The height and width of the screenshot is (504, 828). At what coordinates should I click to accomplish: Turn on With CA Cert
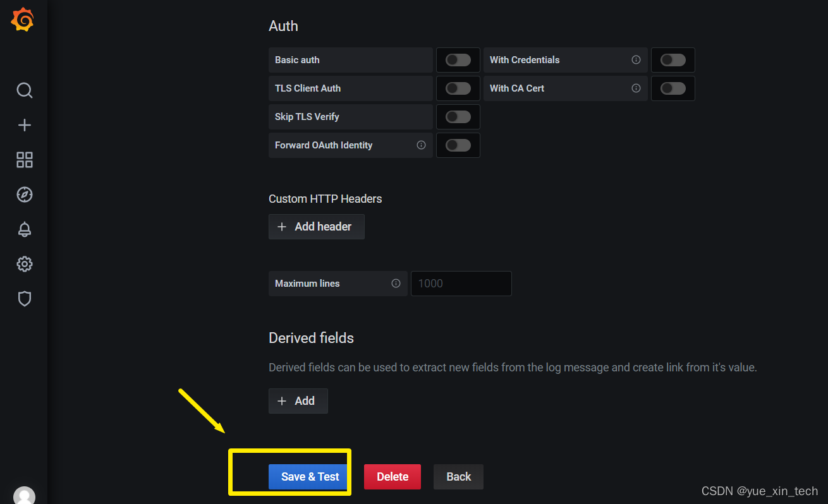pos(673,88)
